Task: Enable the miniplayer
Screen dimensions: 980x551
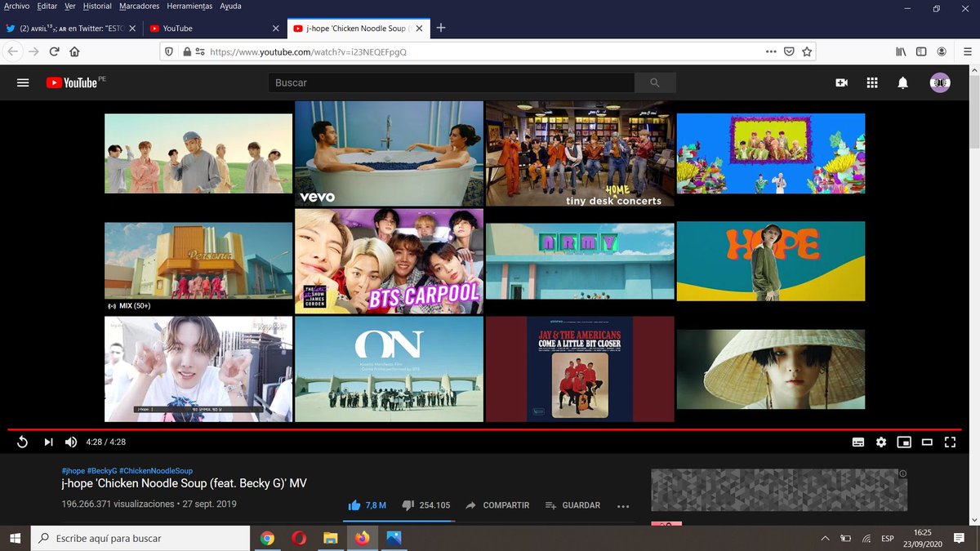Action: (904, 442)
